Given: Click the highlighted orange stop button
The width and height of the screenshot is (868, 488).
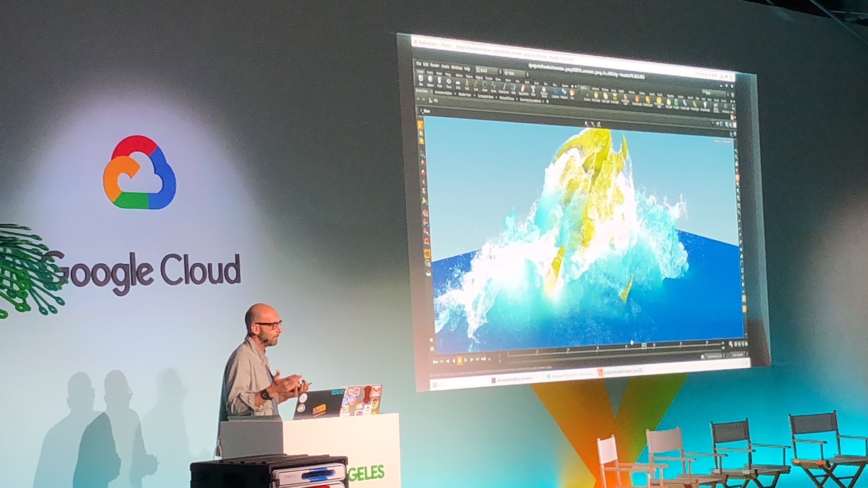Looking at the screenshot, I should tap(460, 360).
